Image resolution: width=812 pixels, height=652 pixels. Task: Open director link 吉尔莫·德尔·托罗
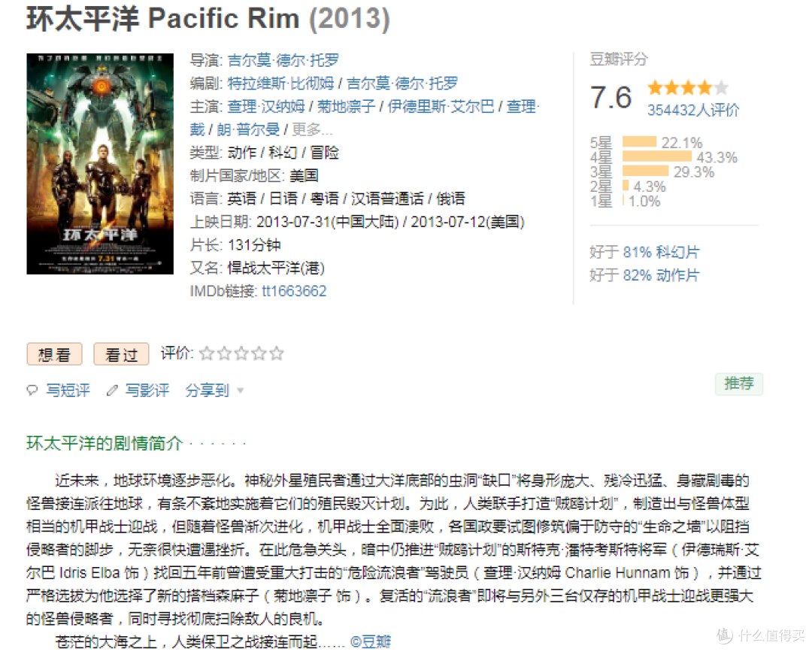tap(283, 61)
